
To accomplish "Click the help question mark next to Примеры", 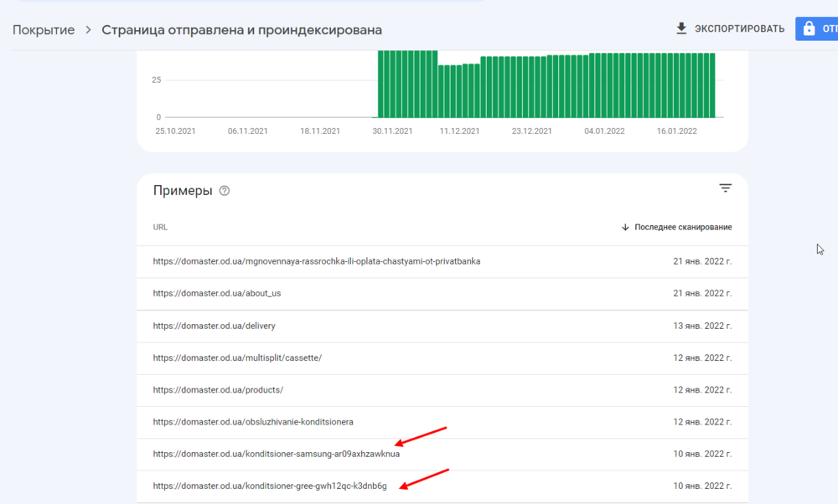I will (x=224, y=191).
